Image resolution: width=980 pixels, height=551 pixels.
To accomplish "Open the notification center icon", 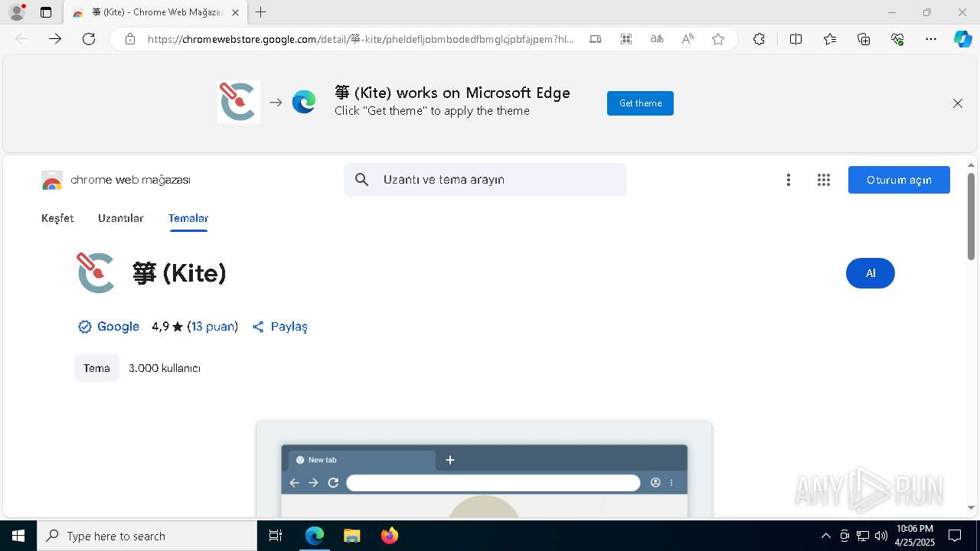I will coord(955,536).
